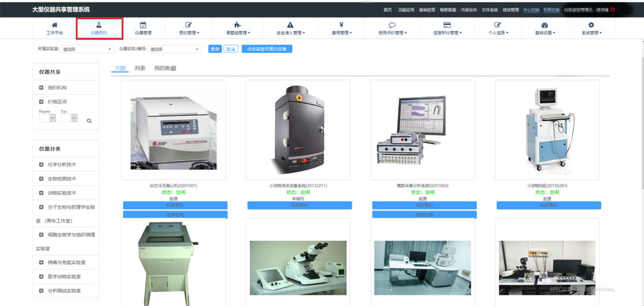Open the 个人信息 menu
The image size is (644, 306).
(498, 28)
